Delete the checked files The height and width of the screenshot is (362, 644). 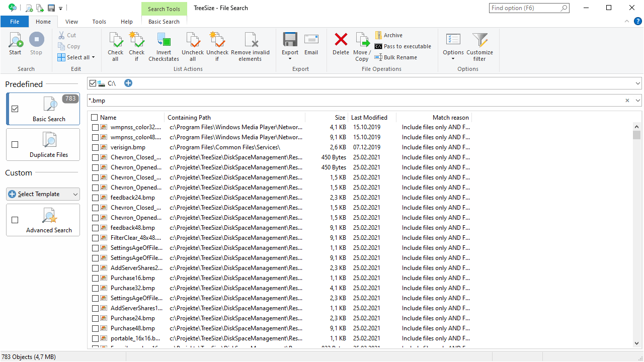[341, 44]
